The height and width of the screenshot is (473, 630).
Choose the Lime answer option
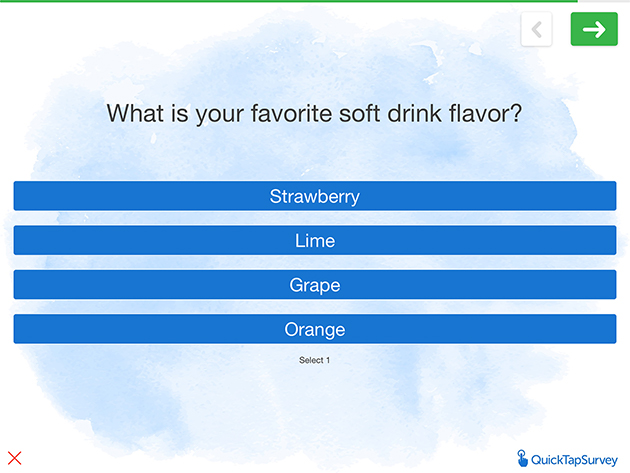pyautogui.click(x=315, y=240)
